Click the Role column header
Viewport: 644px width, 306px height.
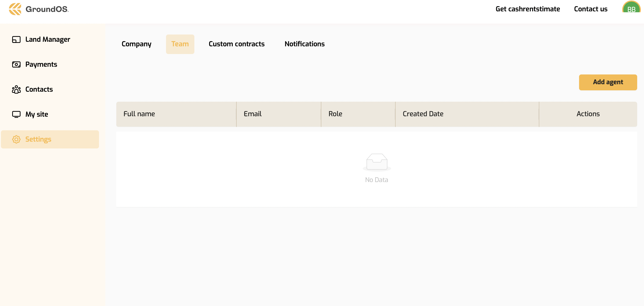click(335, 114)
